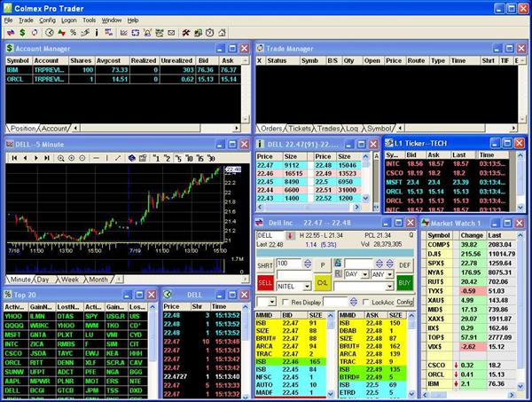The width and height of the screenshot is (532, 402).
Task: Switch chart to Week tab
Action: tap(70, 280)
